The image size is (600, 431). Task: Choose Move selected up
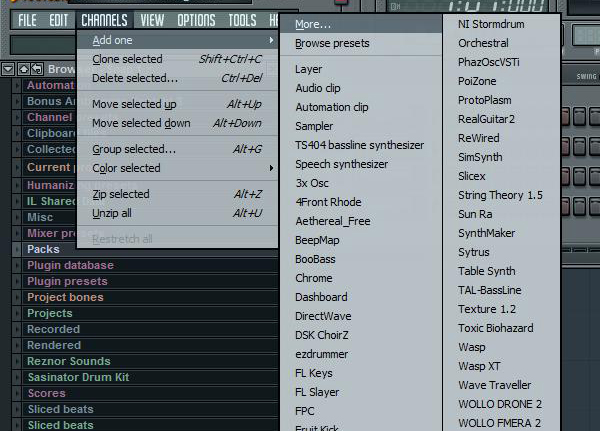point(178,104)
